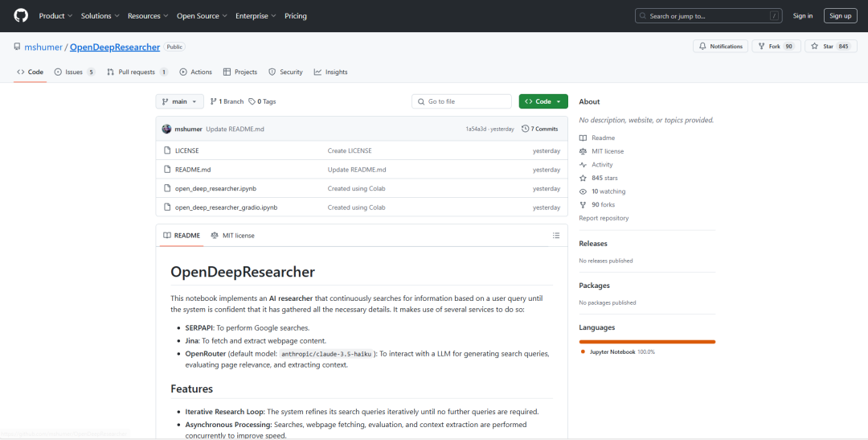
Task: Click the GitHub logo icon
Action: [x=21, y=16]
